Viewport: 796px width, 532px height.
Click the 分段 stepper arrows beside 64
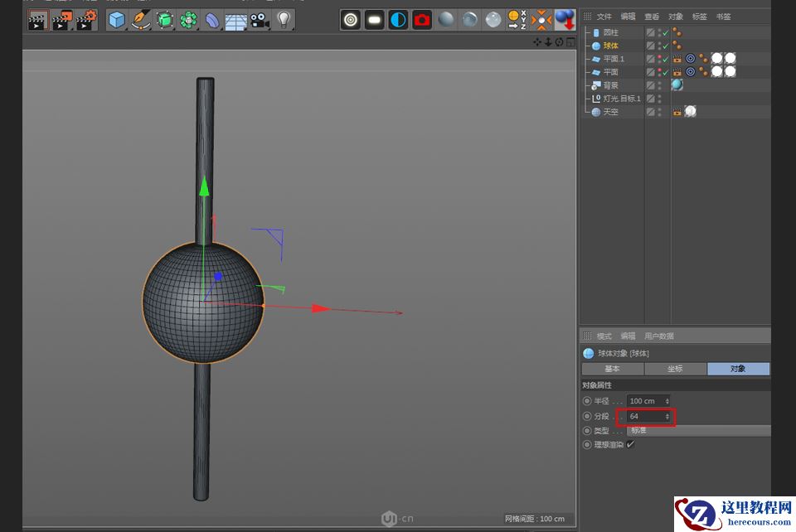click(667, 417)
